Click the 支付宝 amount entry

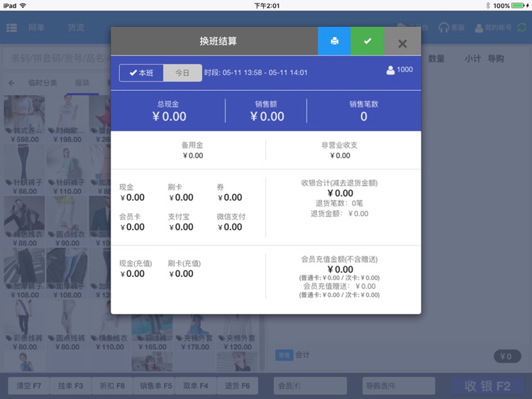tap(180, 222)
